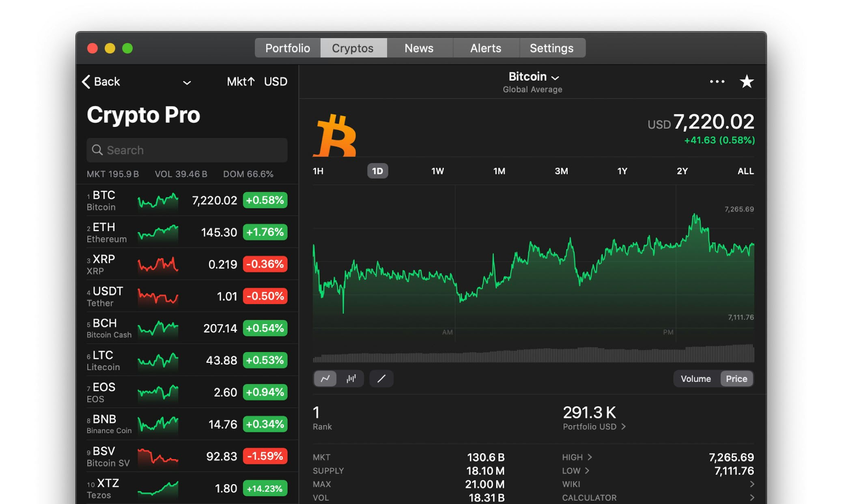Select the line chart type icon

(325, 378)
